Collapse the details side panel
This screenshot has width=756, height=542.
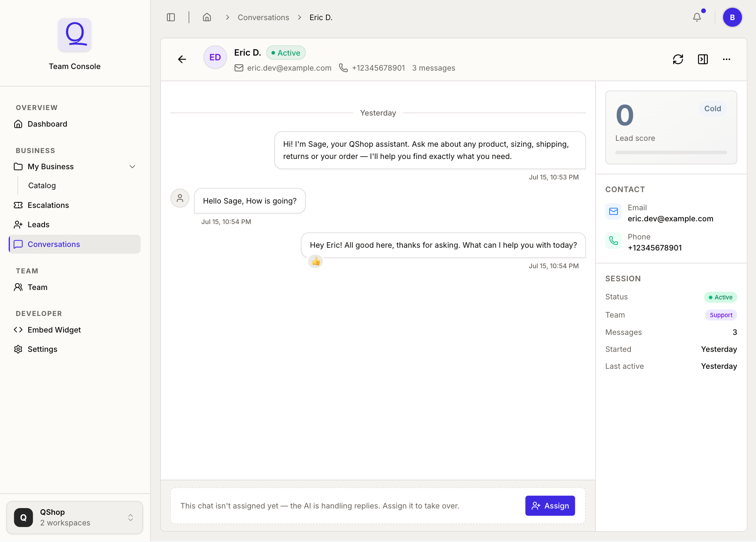click(703, 59)
